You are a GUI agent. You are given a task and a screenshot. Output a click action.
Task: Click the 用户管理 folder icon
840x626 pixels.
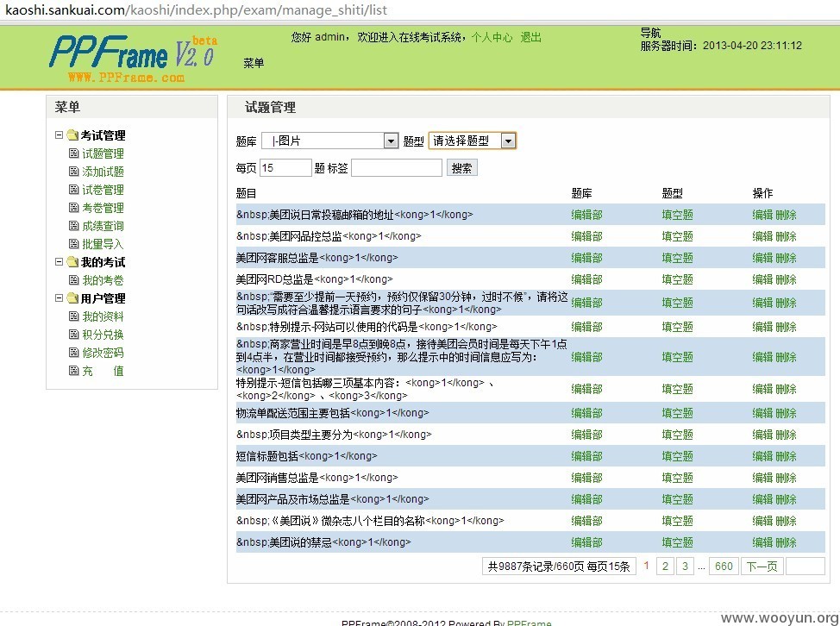pyautogui.click(x=72, y=298)
